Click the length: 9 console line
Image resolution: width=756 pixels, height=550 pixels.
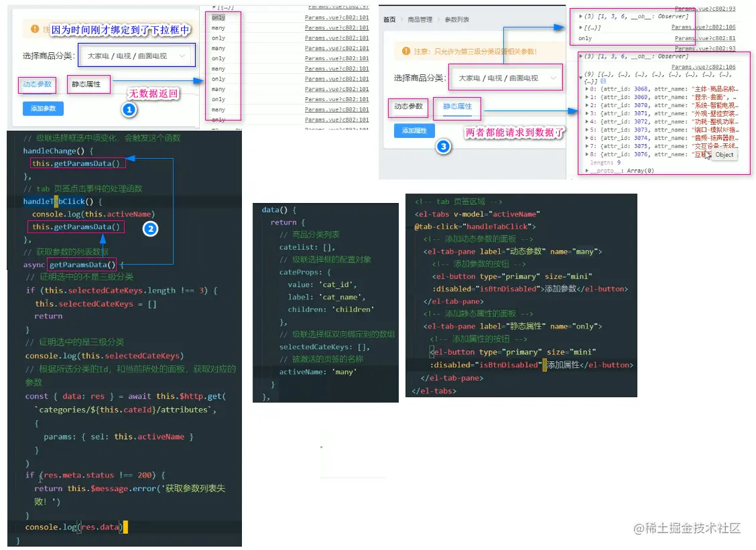point(605,163)
